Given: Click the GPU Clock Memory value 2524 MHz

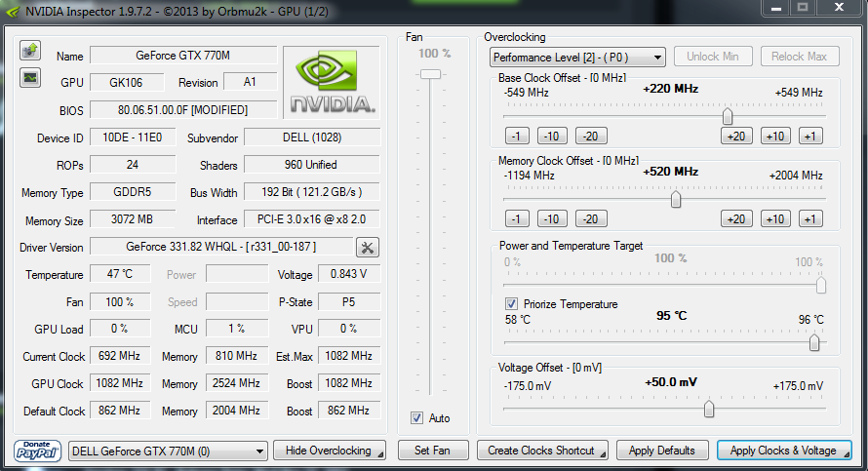Looking at the screenshot, I should [x=237, y=383].
